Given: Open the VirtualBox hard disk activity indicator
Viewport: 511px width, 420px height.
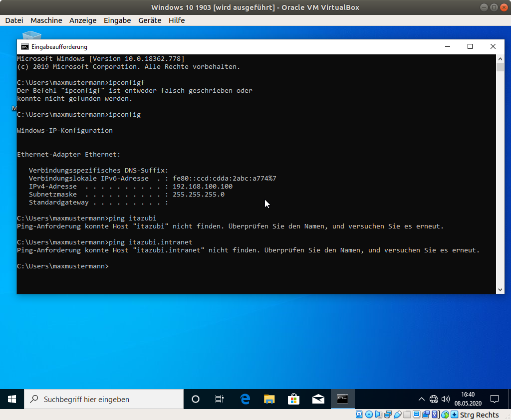Looking at the screenshot, I should tap(359, 414).
